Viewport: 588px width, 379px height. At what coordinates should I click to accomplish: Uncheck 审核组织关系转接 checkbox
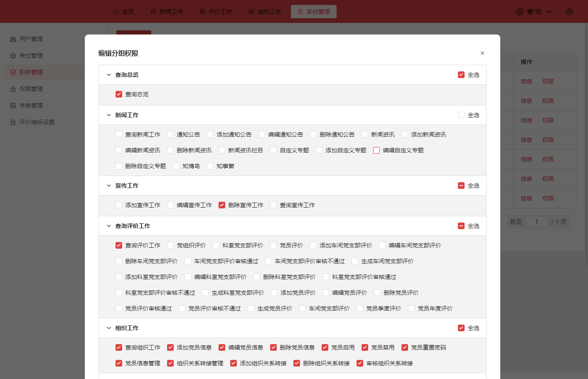[x=360, y=363]
